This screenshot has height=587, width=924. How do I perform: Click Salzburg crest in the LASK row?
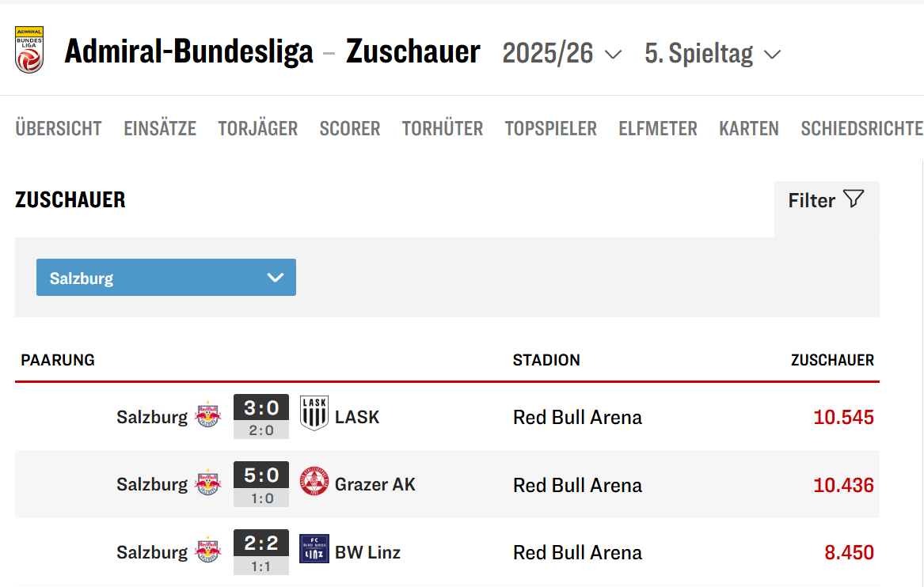click(208, 415)
